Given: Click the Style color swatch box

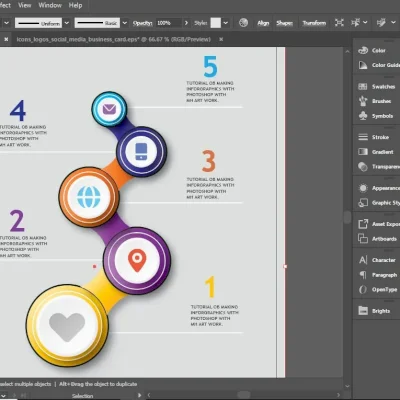Looking at the screenshot, I should click(216, 23).
